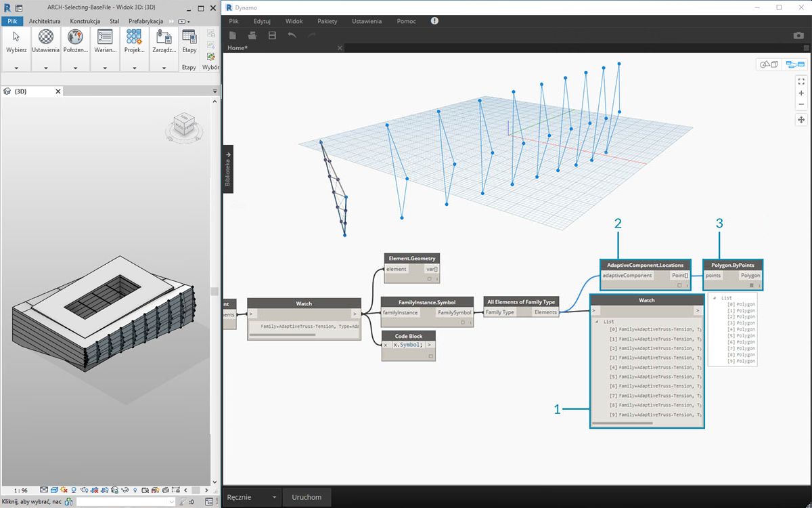Screen dimensions: 812x508
Task: Expand the Wybierz panel dropdown arrow
Action: click(16, 68)
